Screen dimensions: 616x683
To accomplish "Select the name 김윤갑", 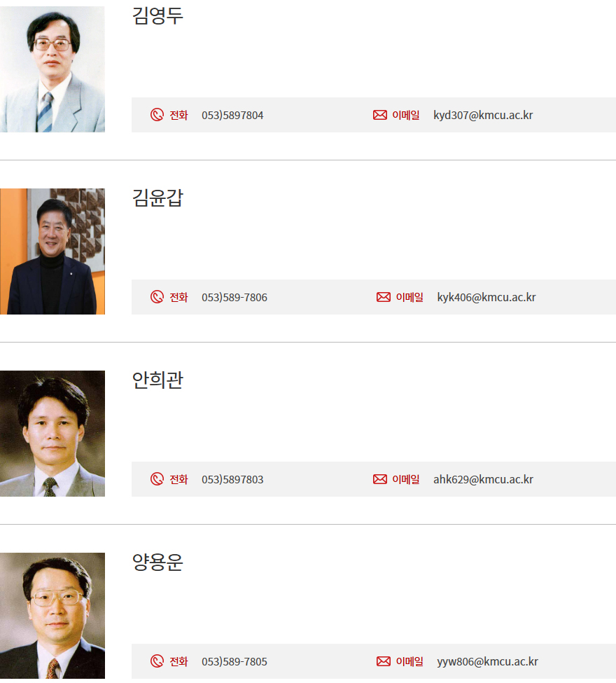I will 157,198.
